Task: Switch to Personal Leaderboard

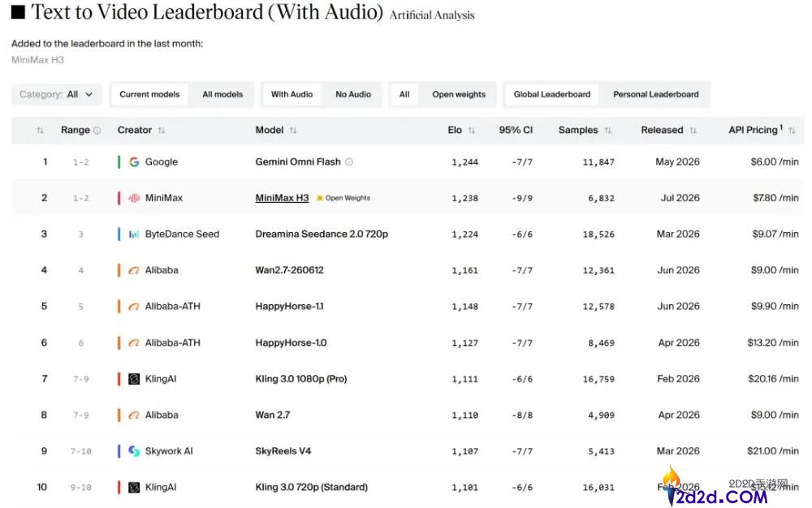Action: pyautogui.click(x=656, y=94)
